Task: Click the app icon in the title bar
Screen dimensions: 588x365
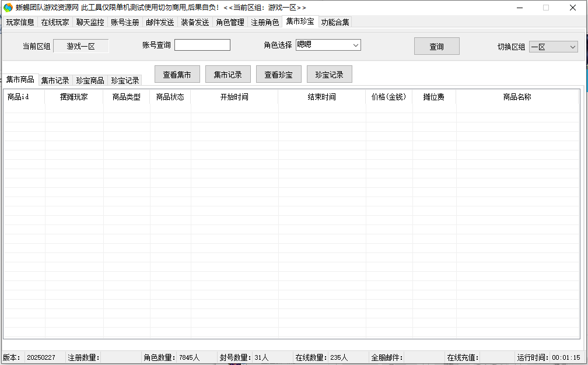Action: [x=8, y=8]
